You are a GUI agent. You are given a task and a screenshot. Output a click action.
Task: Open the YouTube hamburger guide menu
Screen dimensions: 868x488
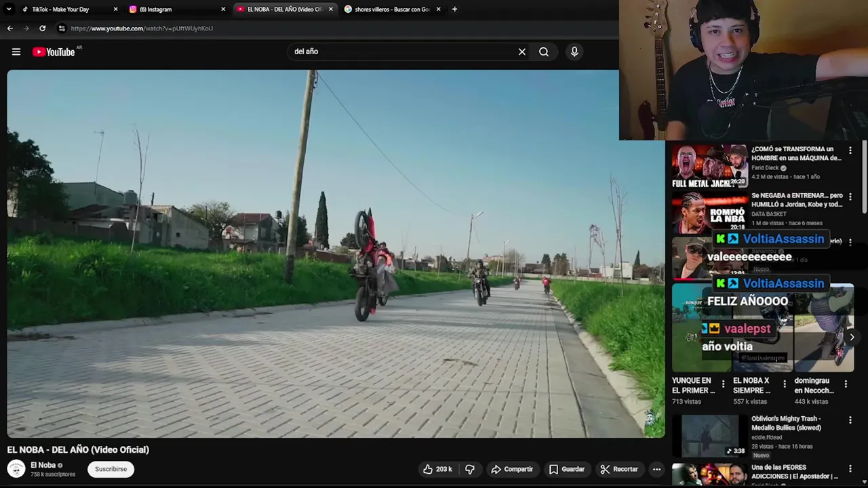coord(16,52)
